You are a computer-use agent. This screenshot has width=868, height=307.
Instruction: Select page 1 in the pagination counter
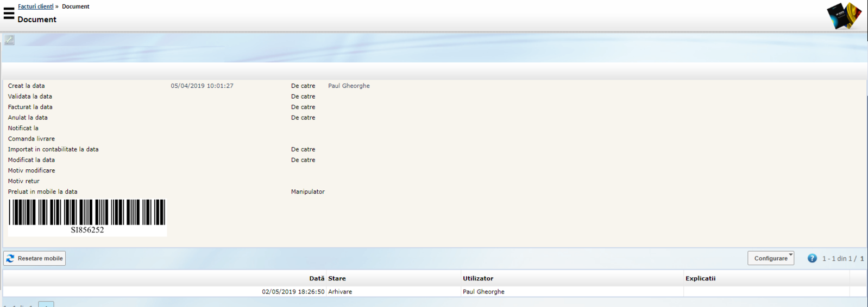[x=861, y=259]
